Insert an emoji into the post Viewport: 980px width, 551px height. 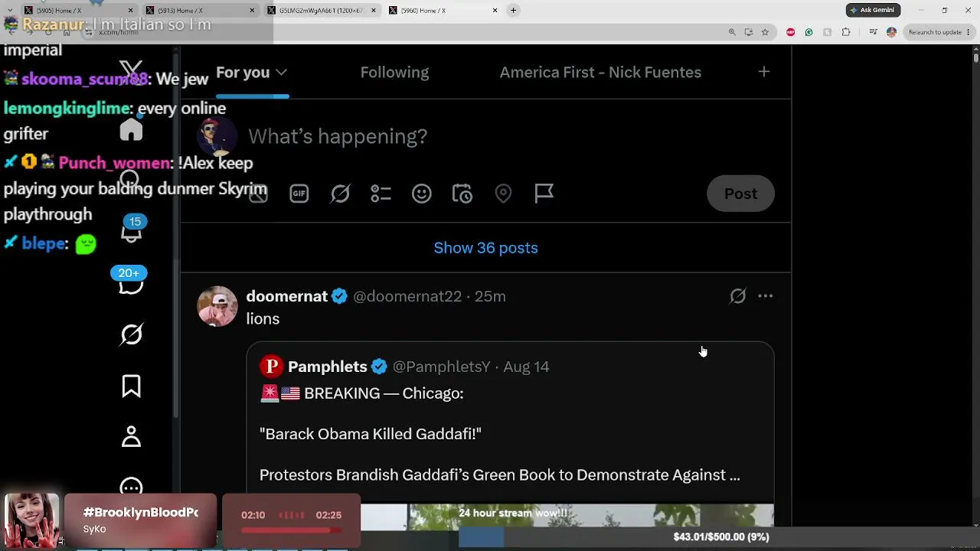pyautogui.click(x=422, y=194)
